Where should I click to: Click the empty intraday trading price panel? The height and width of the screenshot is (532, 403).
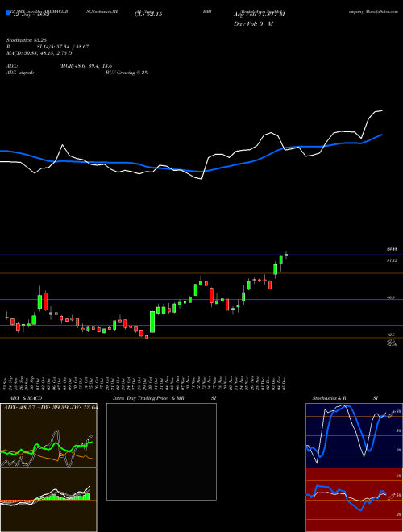pyautogui.click(x=161, y=451)
